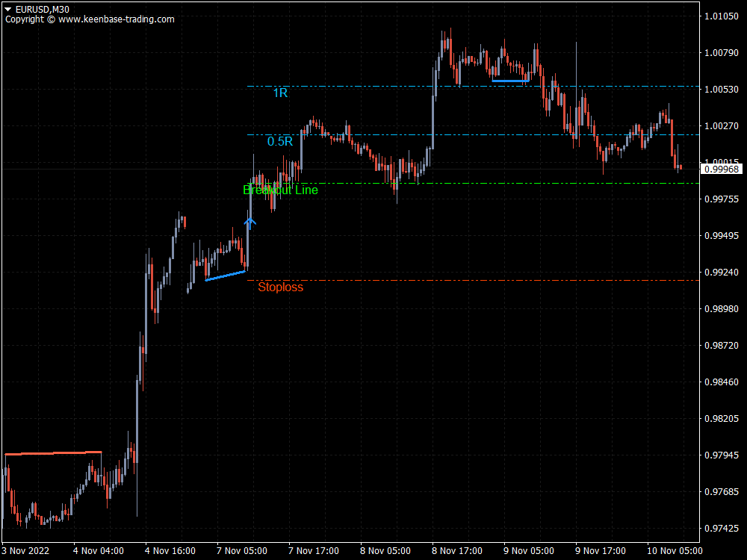Click the 9 Nov 05:00 time label

pyautogui.click(x=529, y=551)
